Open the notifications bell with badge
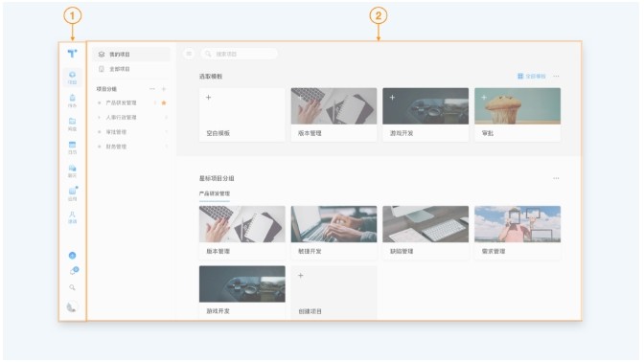This screenshot has width=644, height=362. (x=74, y=271)
